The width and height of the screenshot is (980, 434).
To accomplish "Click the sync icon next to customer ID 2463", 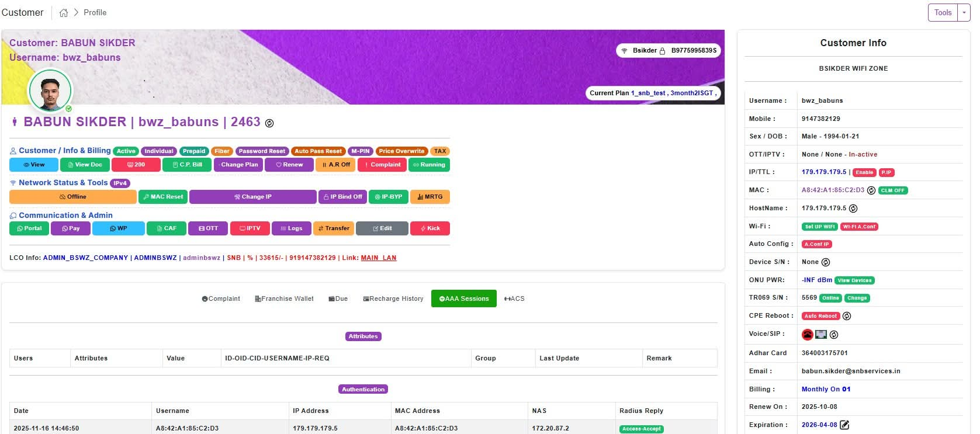I will (269, 123).
